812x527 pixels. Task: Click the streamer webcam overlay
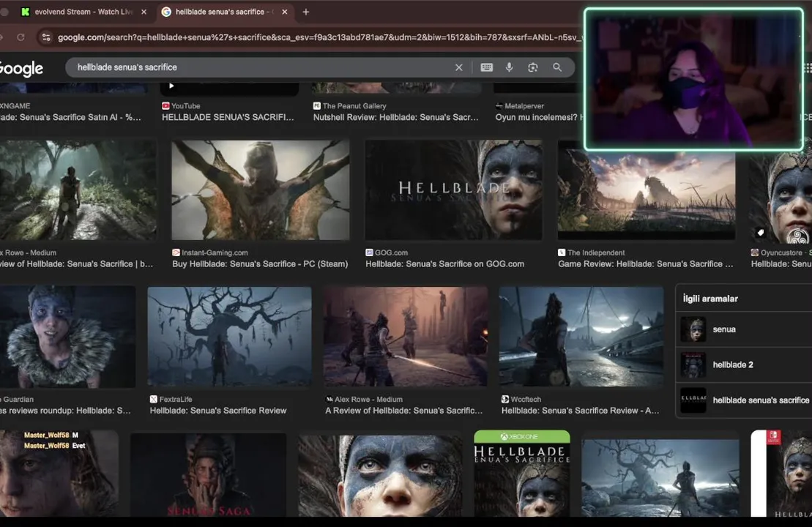point(693,80)
